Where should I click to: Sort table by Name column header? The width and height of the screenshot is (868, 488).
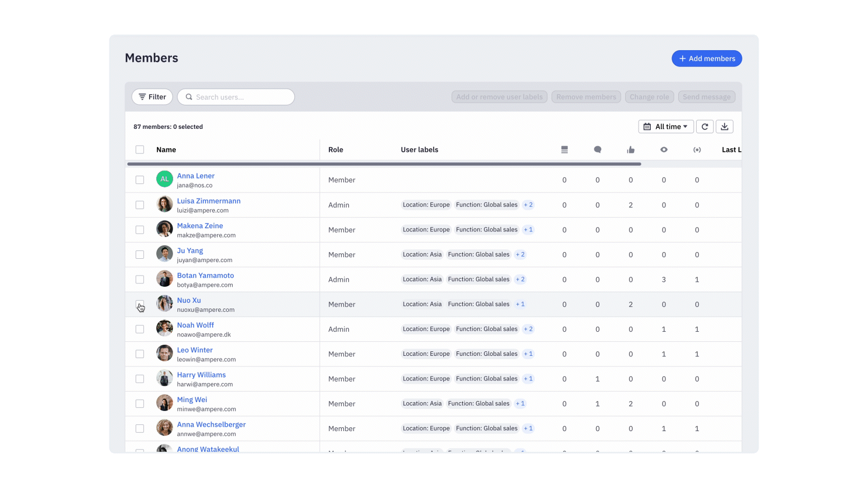166,149
